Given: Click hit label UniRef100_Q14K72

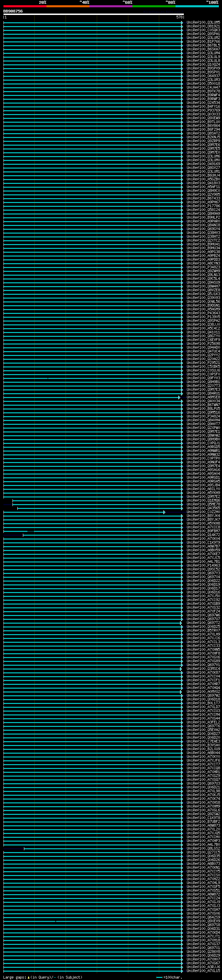Looking at the screenshot, I should pos(203,535).
